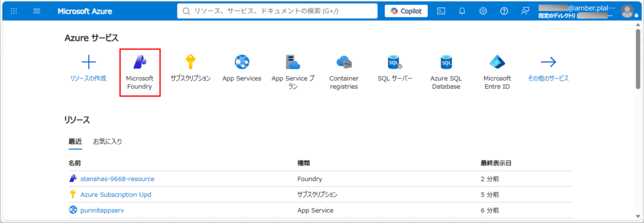Screen dimensions: 644x223
Task: Click App Service icon beside purinitappserv
Action: [x=73, y=210]
